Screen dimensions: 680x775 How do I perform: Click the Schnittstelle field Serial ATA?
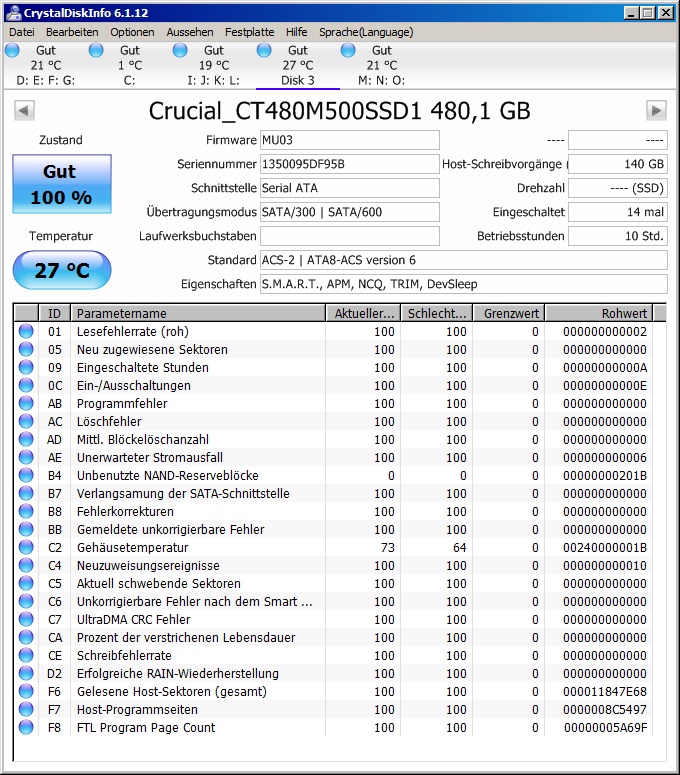[x=349, y=188]
